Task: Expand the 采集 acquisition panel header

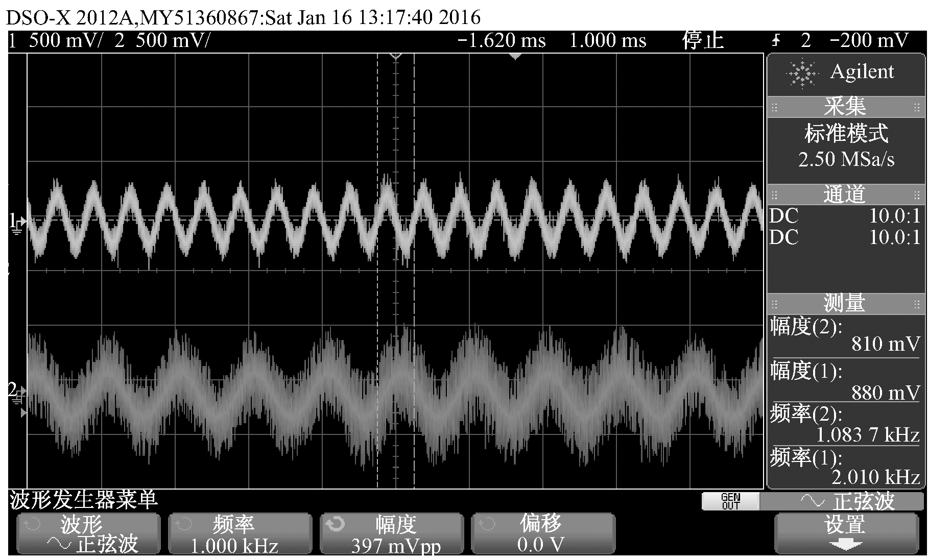Action: click(x=845, y=107)
